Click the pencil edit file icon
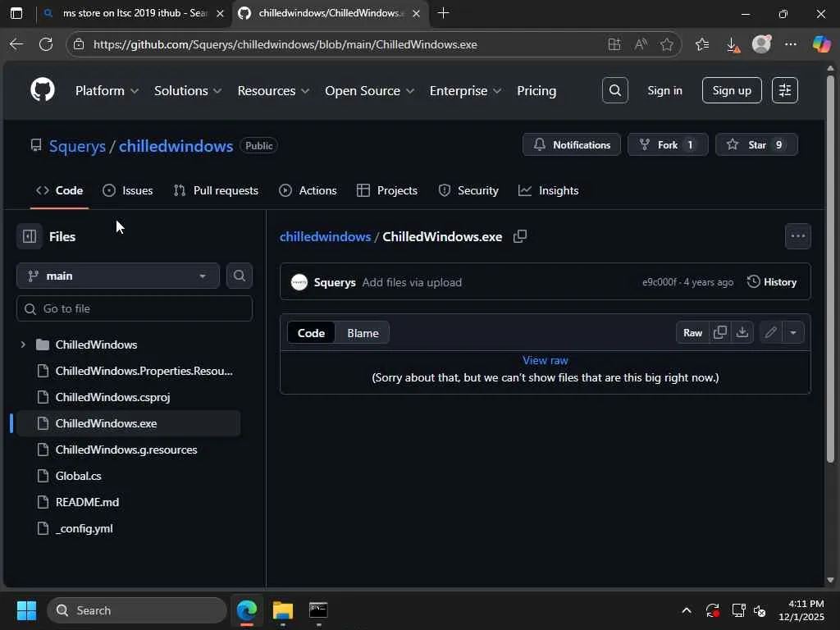 pyautogui.click(x=771, y=333)
